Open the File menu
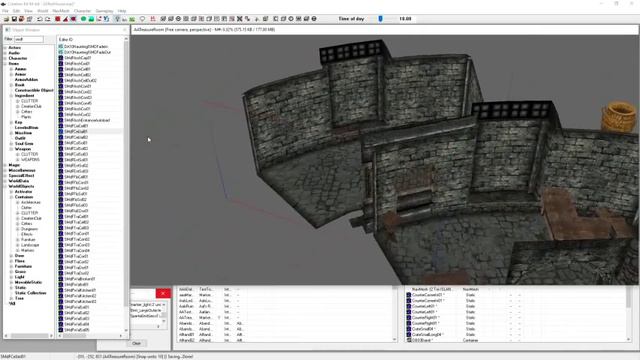This screenshot has width=640, height=360. [6, 11]
